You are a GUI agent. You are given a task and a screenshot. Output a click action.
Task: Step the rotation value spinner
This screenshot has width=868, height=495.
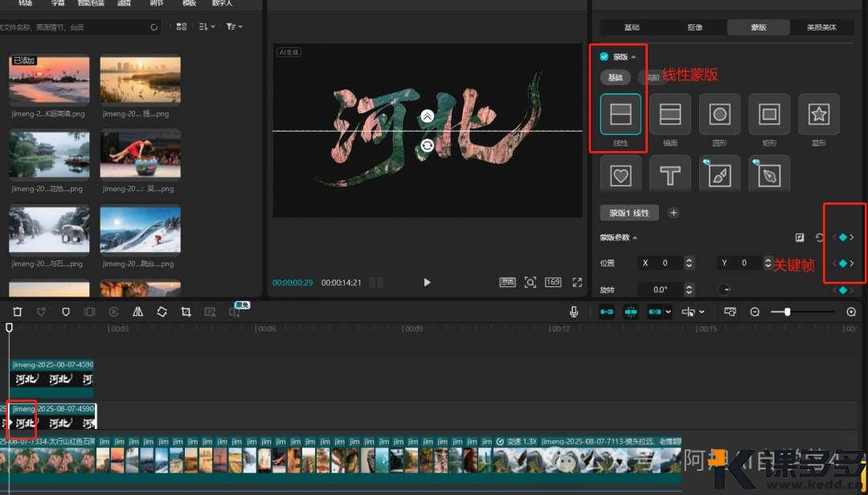click(689, 289)
